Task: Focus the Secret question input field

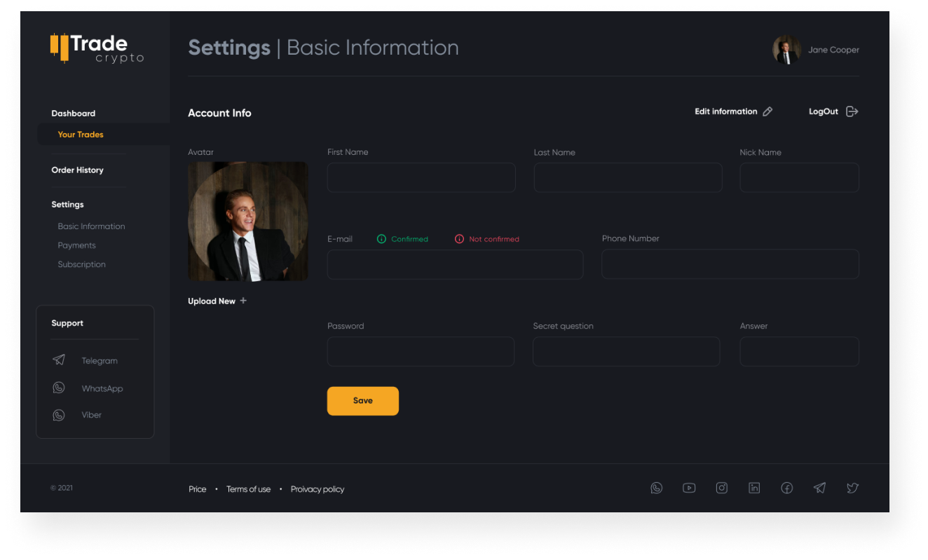Action: coord(626,352)
